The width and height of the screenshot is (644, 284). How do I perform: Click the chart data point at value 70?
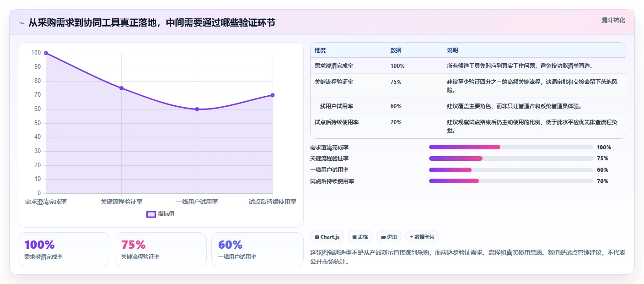point(273,95)
